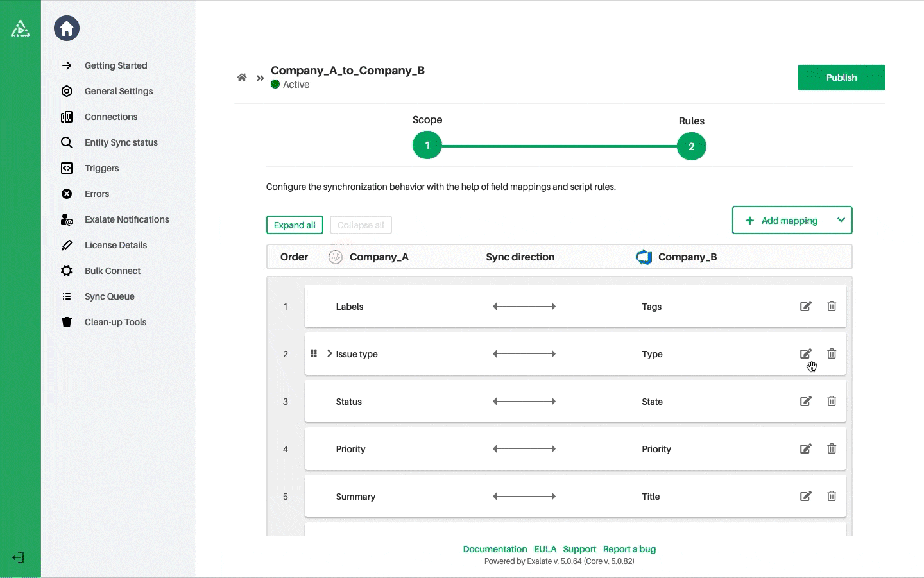Open General Settings in the sidebar
The image size is (924, 578).
(x=119, y=91)
